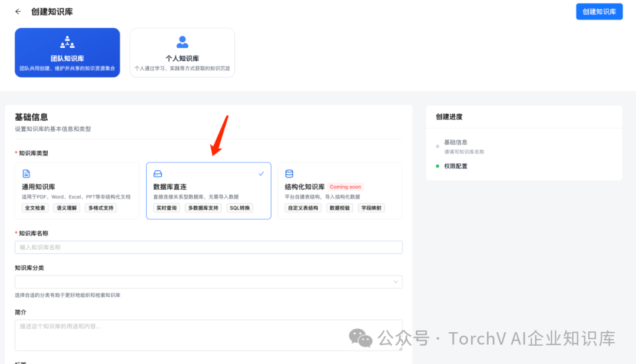Select the 个人知识库 card

[182, 52]
